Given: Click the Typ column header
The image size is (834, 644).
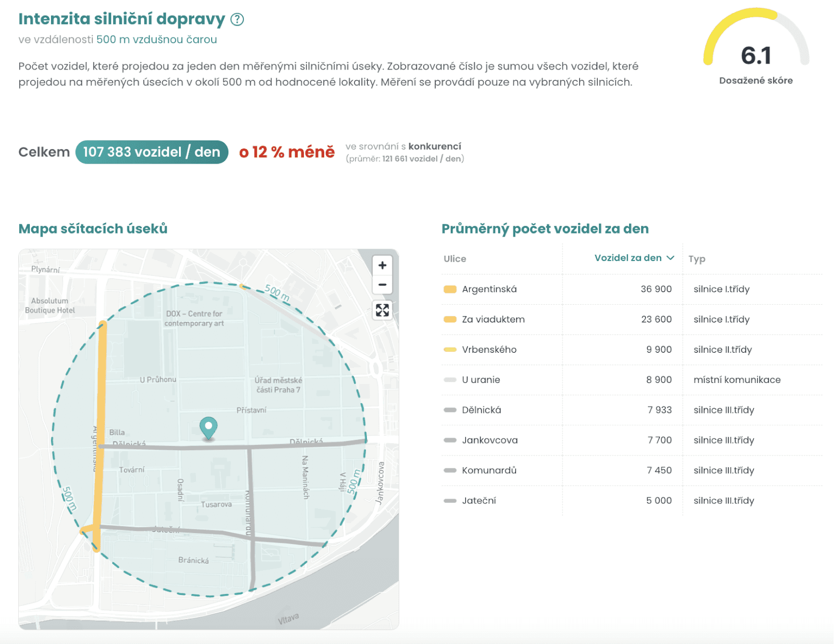Looking at the screenshot, I should (697, 258).
